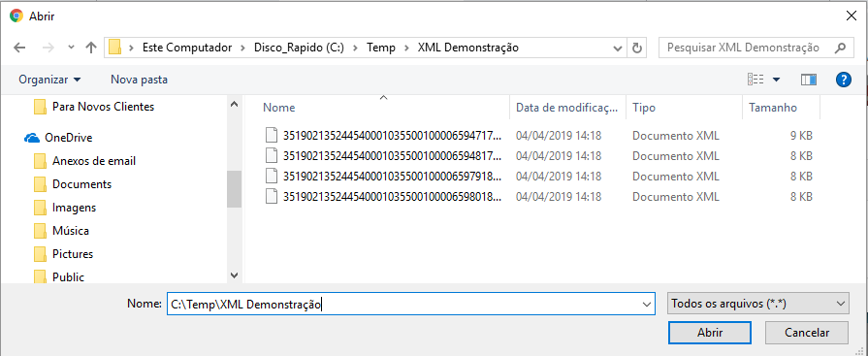Viewport: 868px width, 356px height.
Task: Open recent locations dropdown chevron
Action: 71,48
